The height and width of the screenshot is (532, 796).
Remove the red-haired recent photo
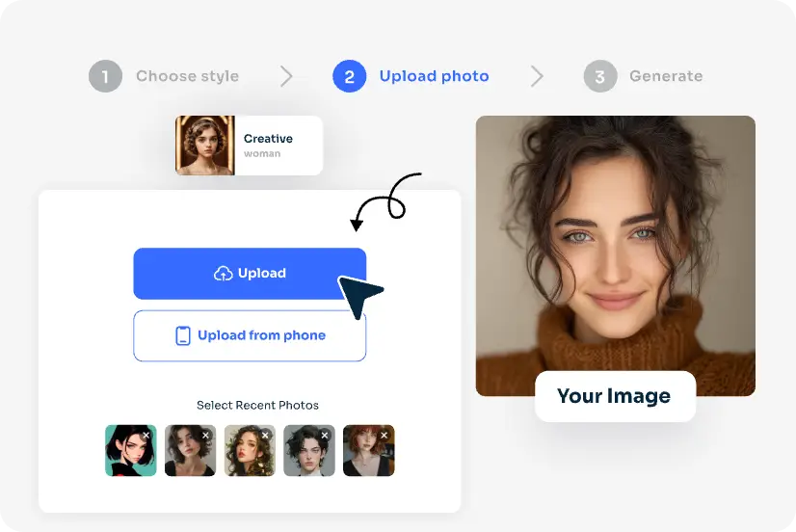coord(385,436)
